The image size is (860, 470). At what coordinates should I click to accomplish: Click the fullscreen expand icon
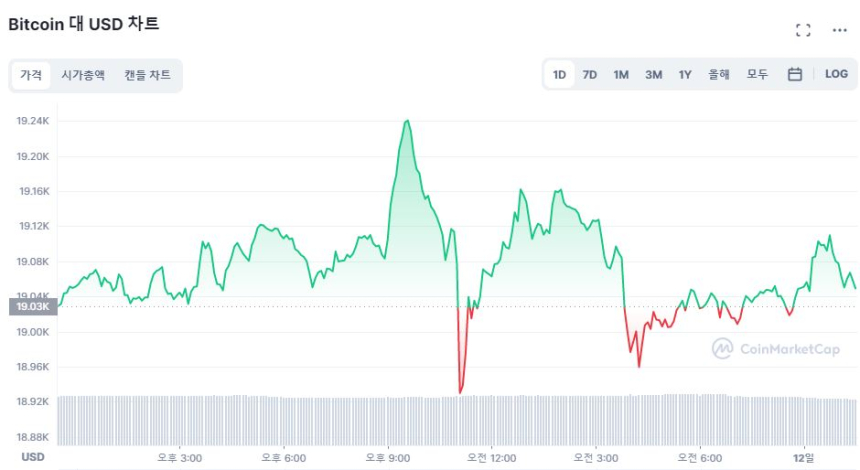pyautogui.click(x=803, y=30)
